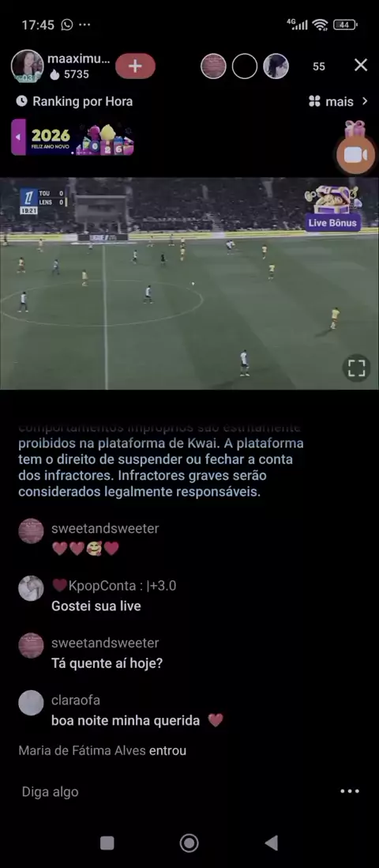Open the pink gift box icon
The width and height of the screenshot is (379, 868).
pyautogui.click(x=355, y=130)
